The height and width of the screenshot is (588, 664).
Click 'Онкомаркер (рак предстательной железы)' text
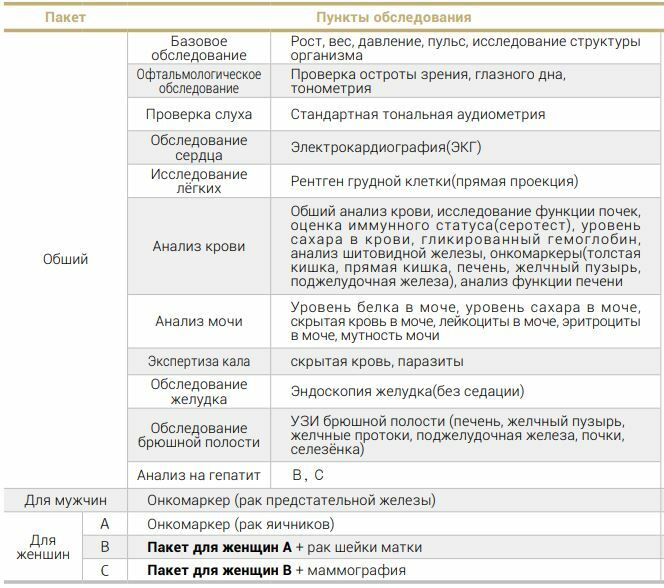pyautogui.click(x=291, y=500)
